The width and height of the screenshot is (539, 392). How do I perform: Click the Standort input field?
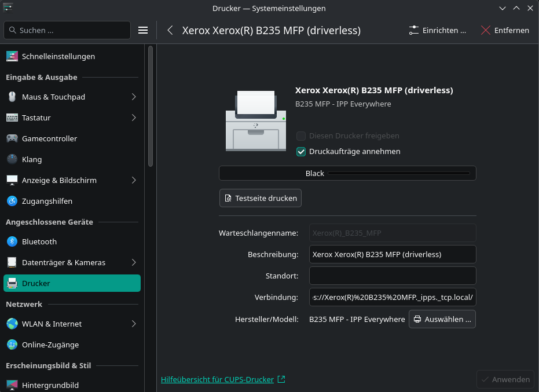pos(393,275)
